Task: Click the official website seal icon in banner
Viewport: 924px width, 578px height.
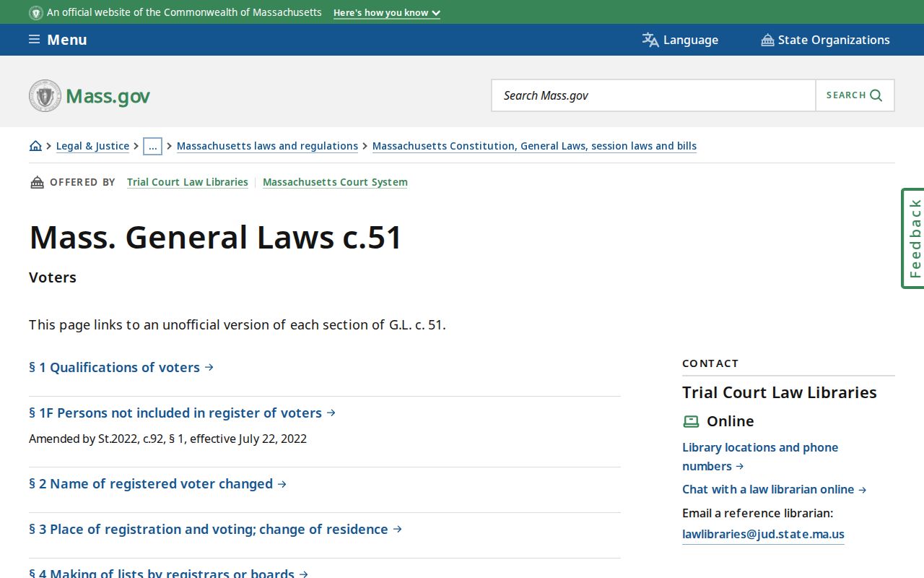Action: point(35,12)
